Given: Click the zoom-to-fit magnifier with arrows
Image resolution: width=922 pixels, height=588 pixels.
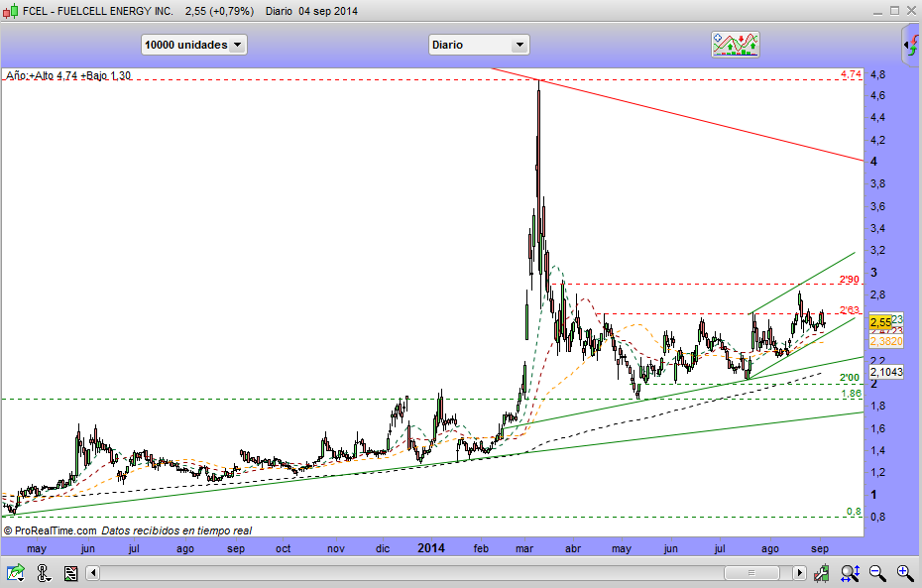Looking at the screenshot, I should (851, 573).
